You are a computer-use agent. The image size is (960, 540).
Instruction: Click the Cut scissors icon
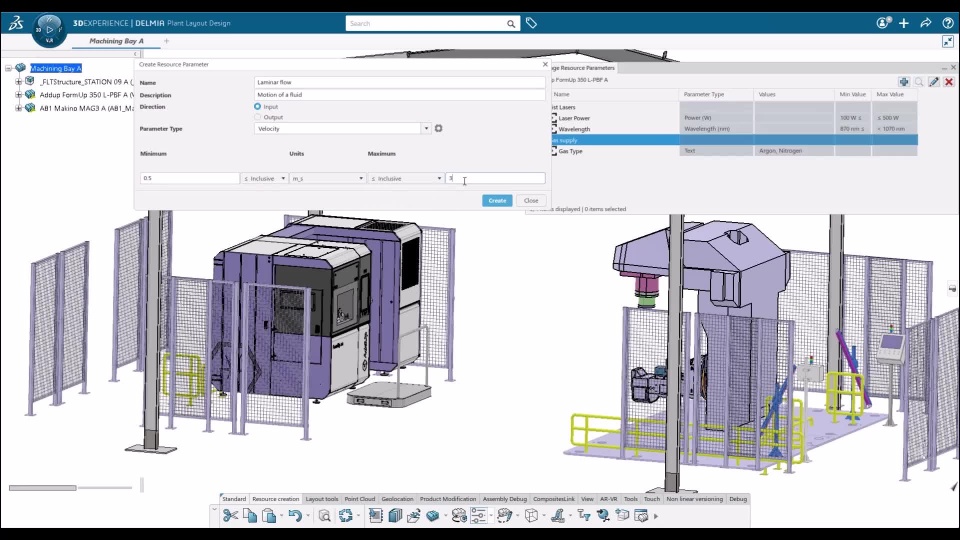tap(230, 516)
